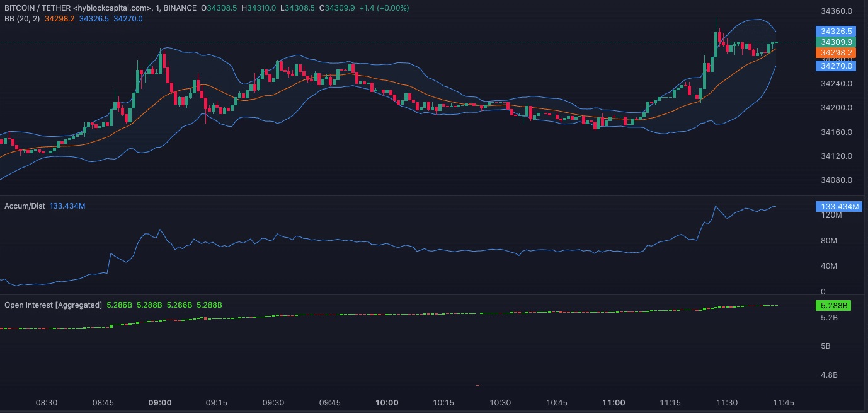
Task: Click the 08:30 time axis label
Action: pos(47,403)
